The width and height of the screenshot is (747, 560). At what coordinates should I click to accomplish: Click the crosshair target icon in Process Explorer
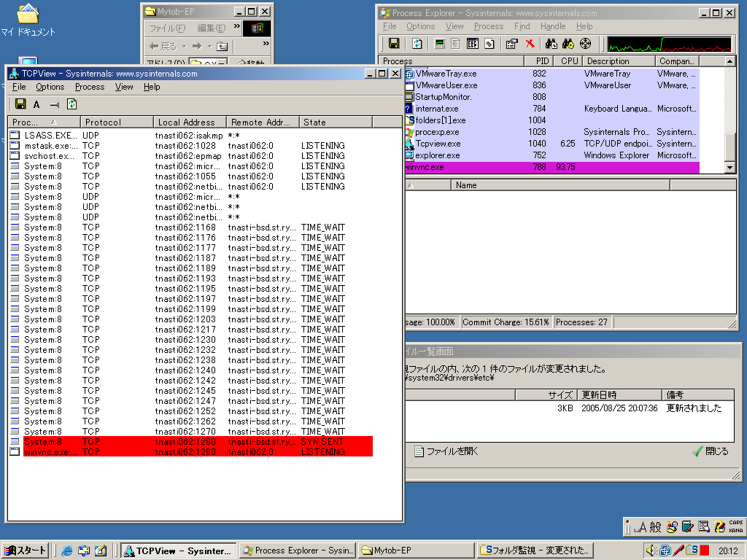pos(585,44)
